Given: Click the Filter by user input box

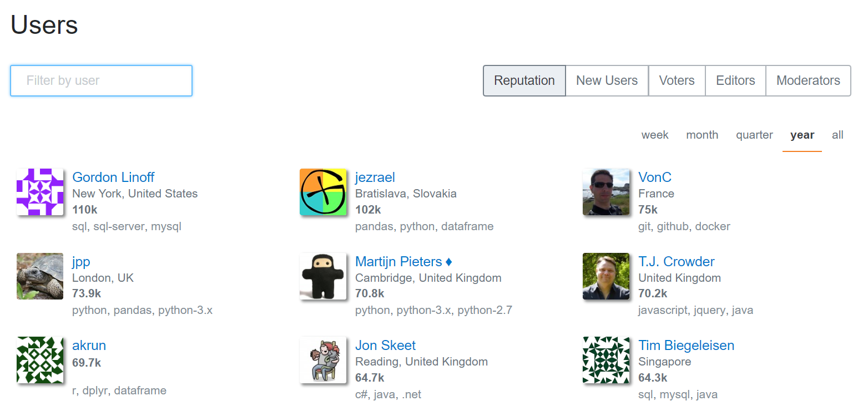Looking at the screenshot, I should coord(101,80).
